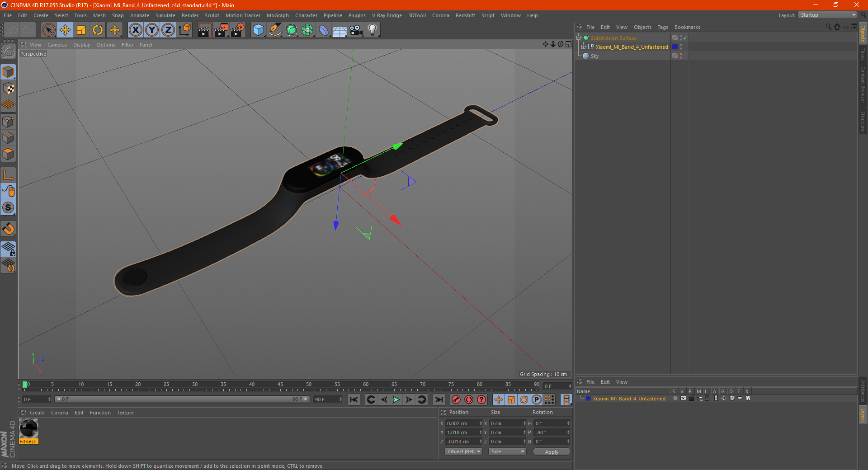Toggle Autokeying button
Viewport: 868px width, 470px height.
[x=469, y=399]
